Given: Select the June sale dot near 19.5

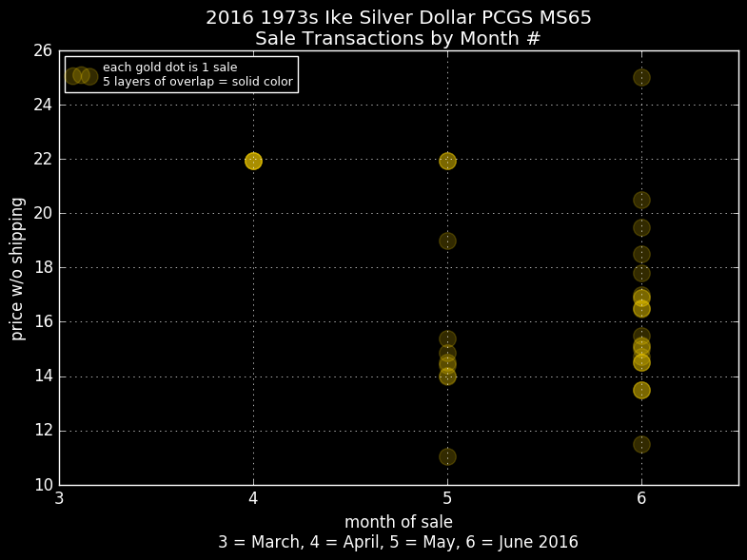Looking at the screenshot, I should point(641,227).
